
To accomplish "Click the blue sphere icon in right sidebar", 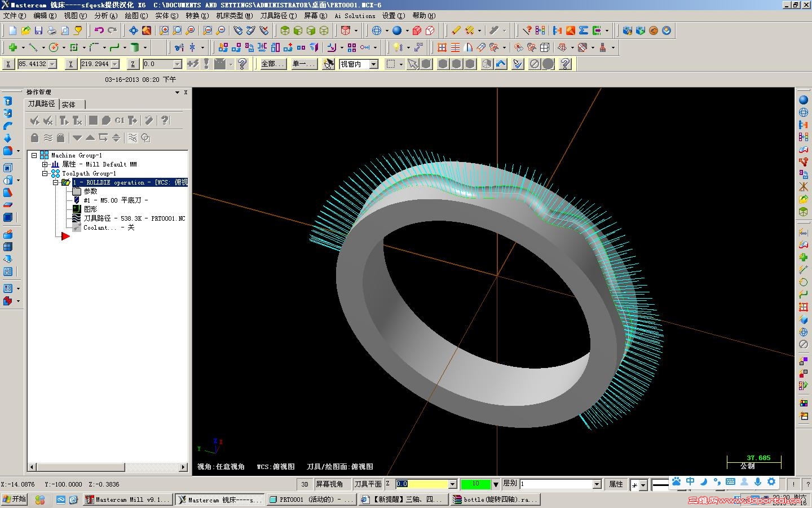I will pos(804,100).
